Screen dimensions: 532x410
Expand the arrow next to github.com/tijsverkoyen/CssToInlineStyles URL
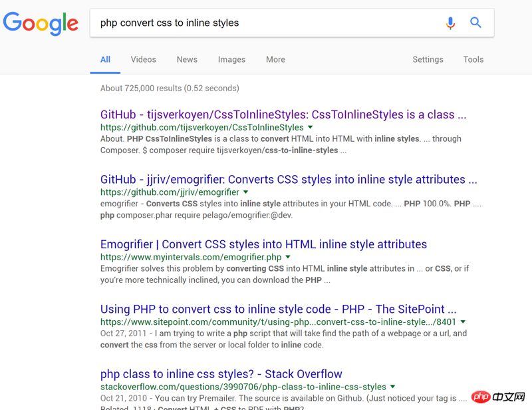[x=310, y=127]
